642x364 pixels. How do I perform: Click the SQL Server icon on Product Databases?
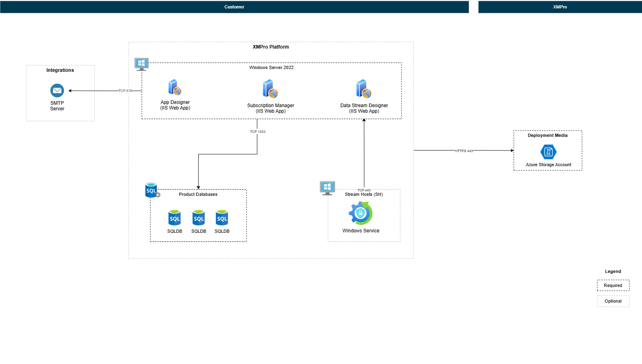(151, 191)
